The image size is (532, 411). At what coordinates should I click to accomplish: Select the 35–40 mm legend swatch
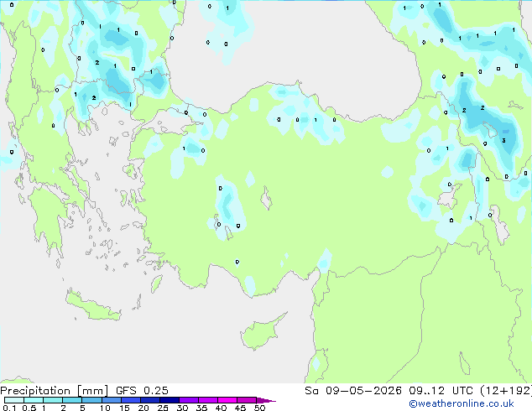tap(208, 400)
